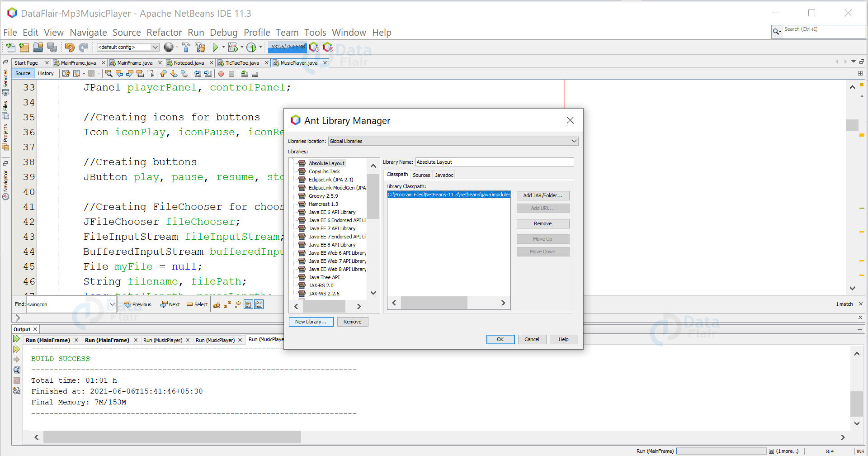Rerun the build from Output panel

coord(16,339)
